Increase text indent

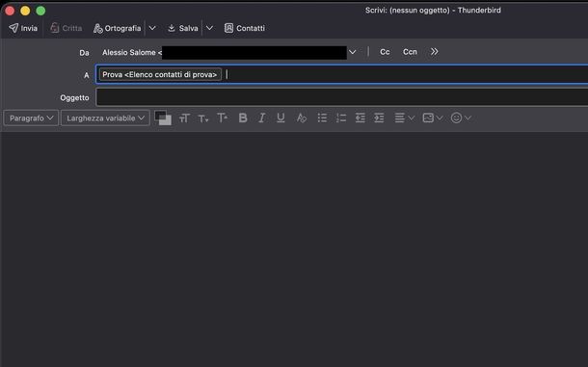tap(379, 118)
